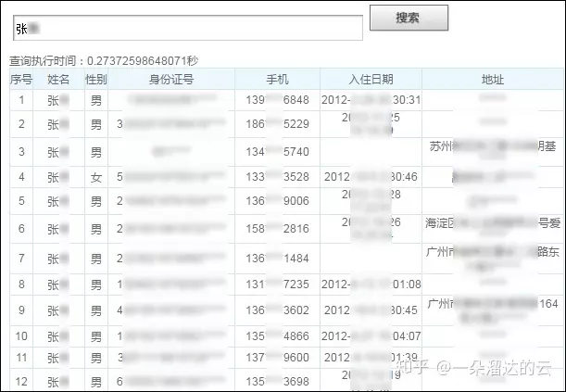Click phone number ending in 9600
Viewport: 566px width, 392px height.
(x=277, y=358)
